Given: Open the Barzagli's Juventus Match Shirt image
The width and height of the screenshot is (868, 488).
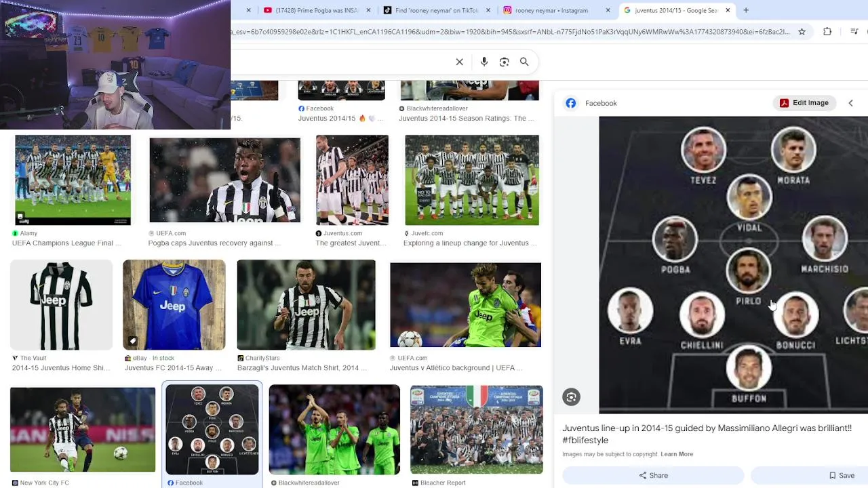Looking at the screenshot, I should pyautogui.click(x=306, y=305).
